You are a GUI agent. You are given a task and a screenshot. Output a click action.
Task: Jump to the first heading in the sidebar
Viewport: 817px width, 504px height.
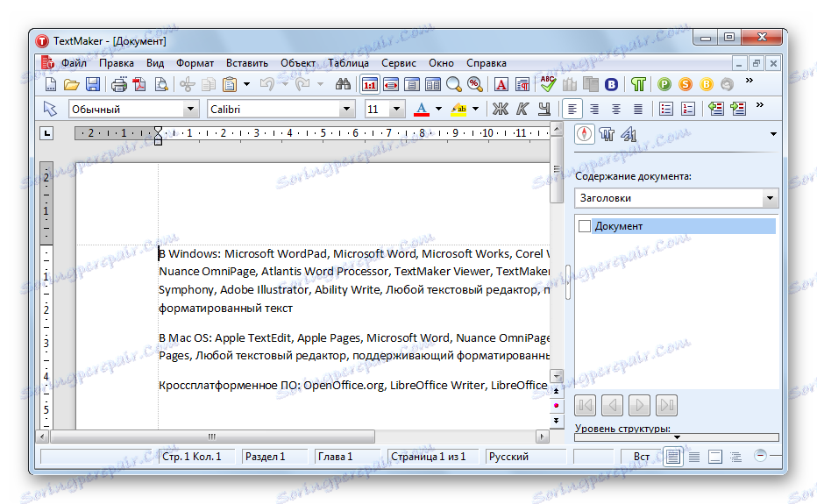point(585,405)
